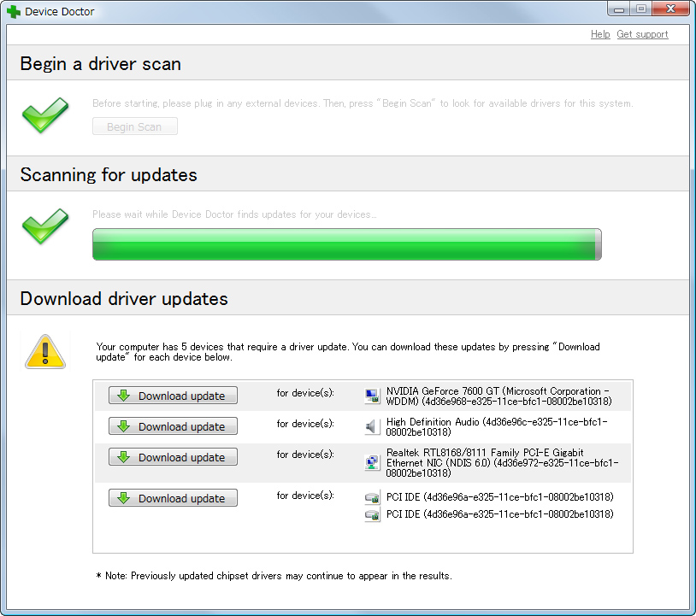This screenshot has width=696, height=616.
Task: Click 'for device(s):' label in the NVIDIA row
Action: (305, 393)
